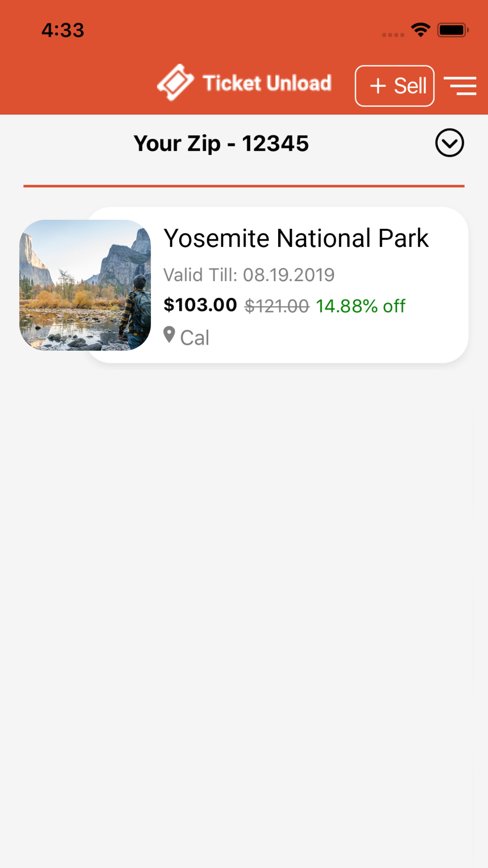Click the Ticket Unload app title text
The width and height of the screenshot is (488, 868).
pyautogui.click(x=267, y=83)
